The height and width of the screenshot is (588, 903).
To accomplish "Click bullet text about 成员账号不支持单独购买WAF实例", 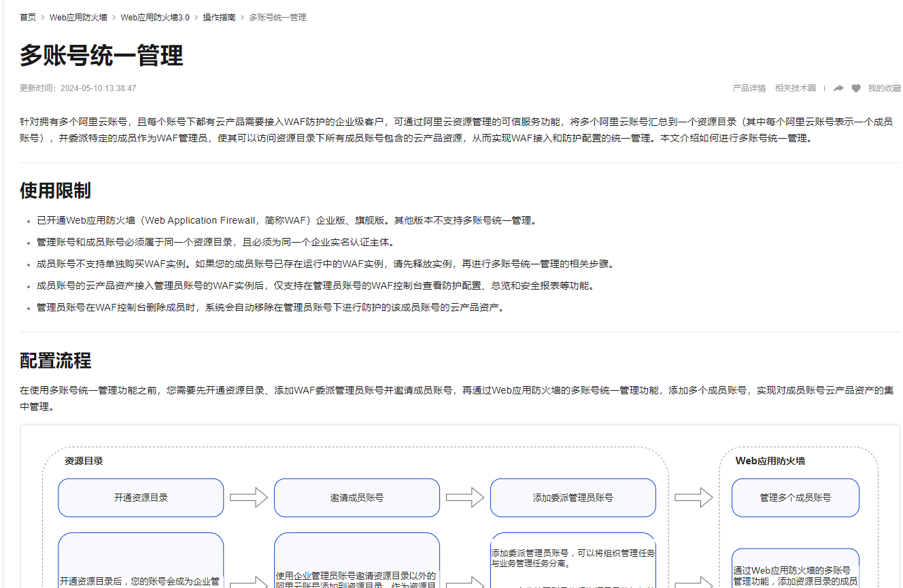I will click(325, 264).
